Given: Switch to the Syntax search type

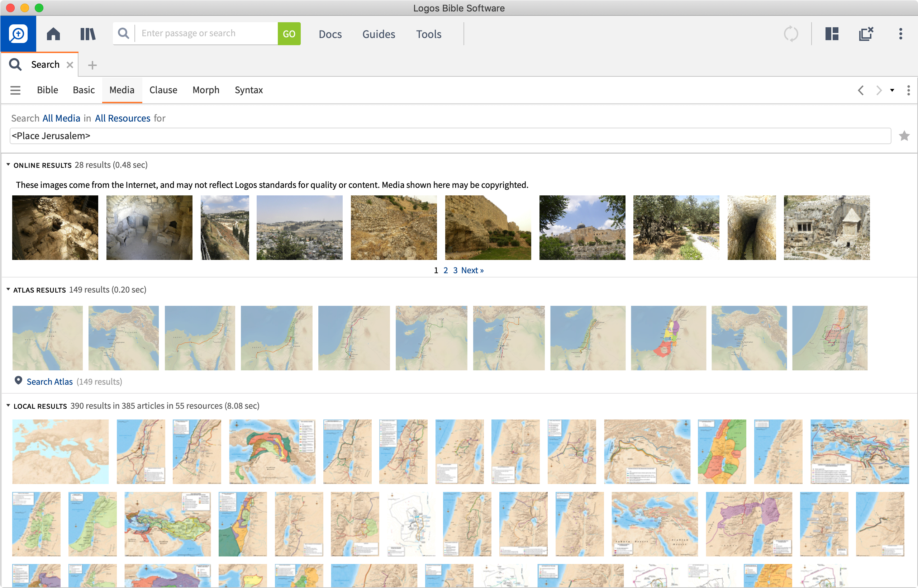Looking at the screenshot, I should pyautogui.click(x=248, y=90).
